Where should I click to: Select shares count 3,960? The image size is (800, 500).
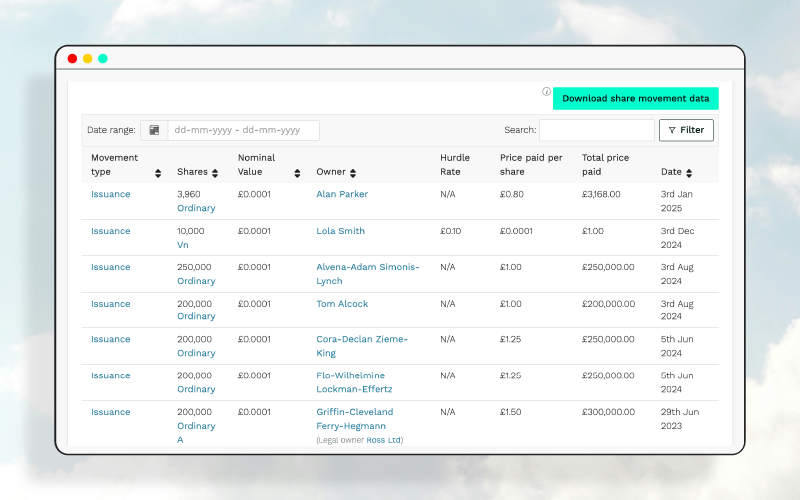(189, 194)
